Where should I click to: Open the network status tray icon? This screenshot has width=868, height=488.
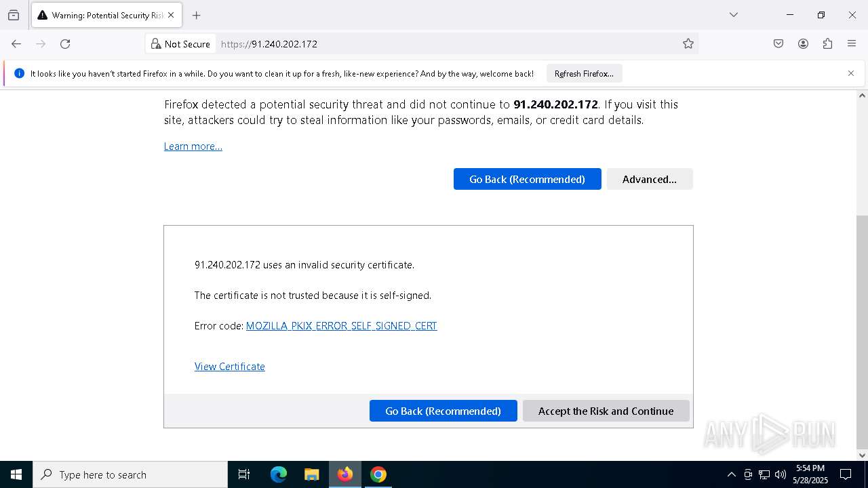coord(764,474)
